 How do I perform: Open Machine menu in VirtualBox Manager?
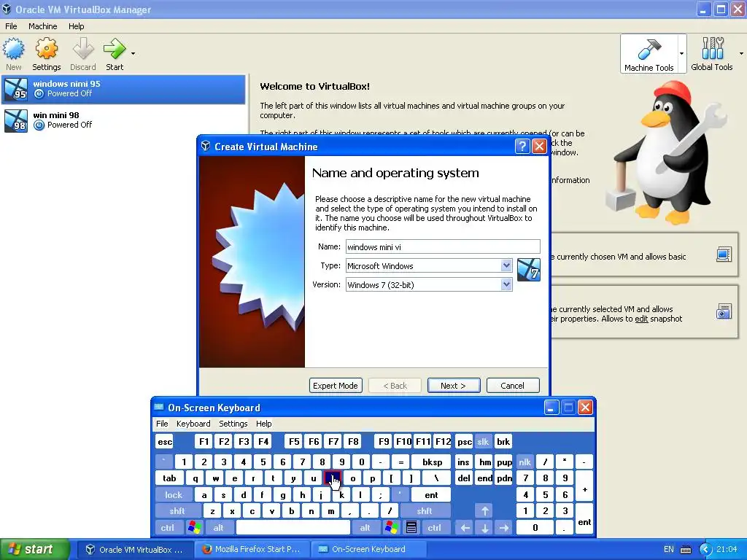click(43, 26)
